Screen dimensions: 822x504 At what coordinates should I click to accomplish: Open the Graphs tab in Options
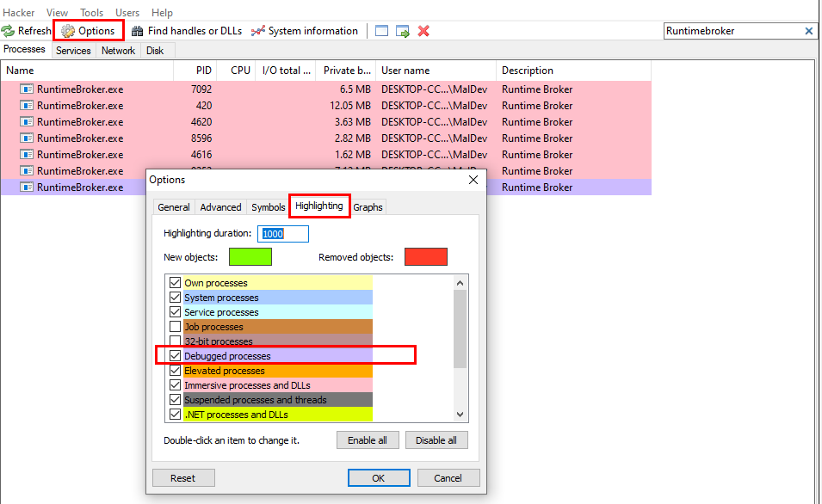tap(368, 207)
